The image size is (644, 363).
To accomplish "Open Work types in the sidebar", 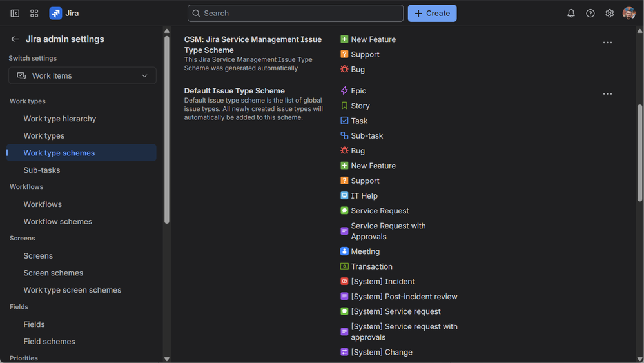I will click(x=44, y=135).
